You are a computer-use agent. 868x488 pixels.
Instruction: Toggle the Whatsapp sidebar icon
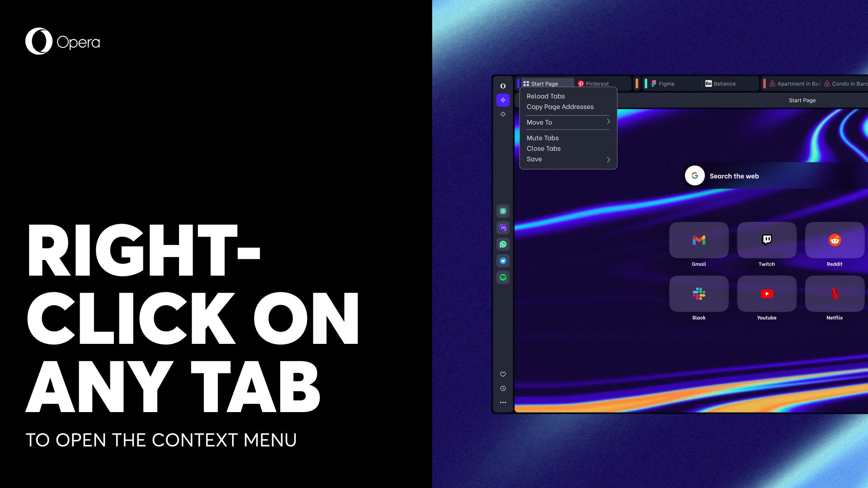click(503, 244)
